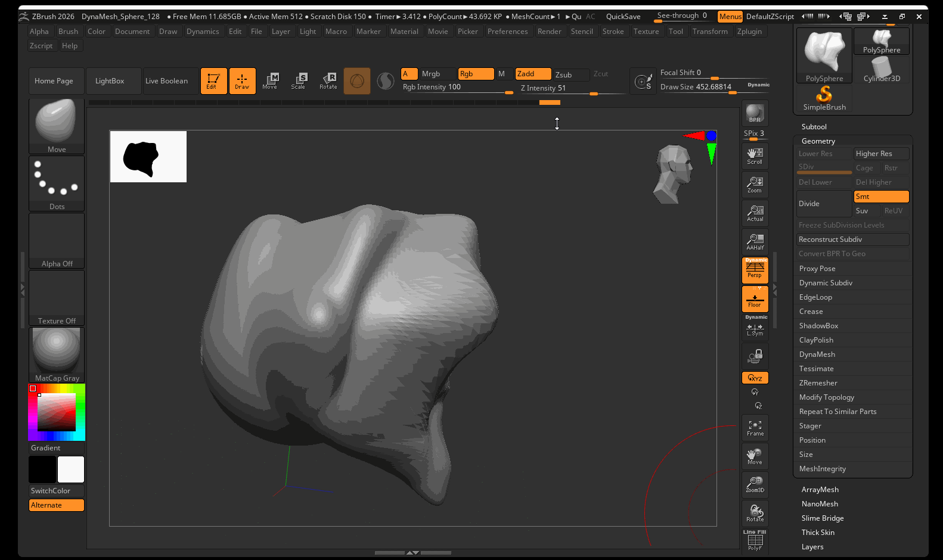Collapse the Geometry panel section
943x560 pixels.
pos(818,141)
